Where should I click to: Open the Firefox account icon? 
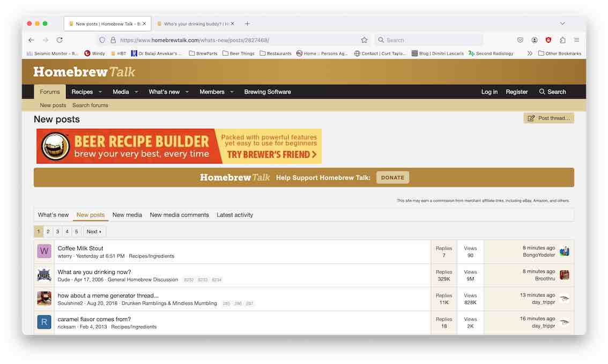pos(535,40)
